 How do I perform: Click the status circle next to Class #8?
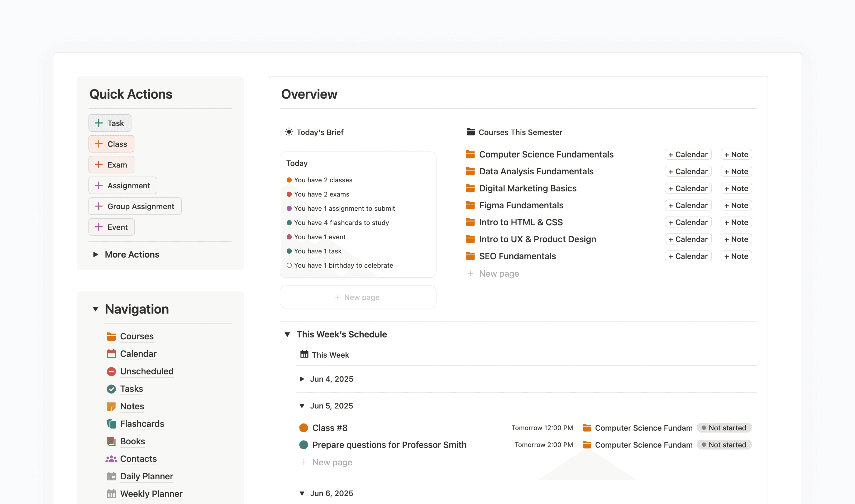tap(304, 428)
